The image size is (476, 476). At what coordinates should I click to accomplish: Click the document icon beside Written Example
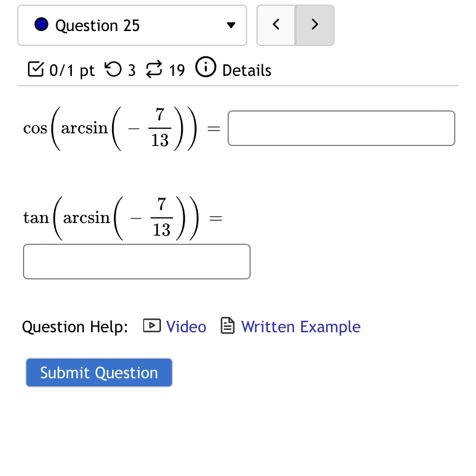(228, 325)
